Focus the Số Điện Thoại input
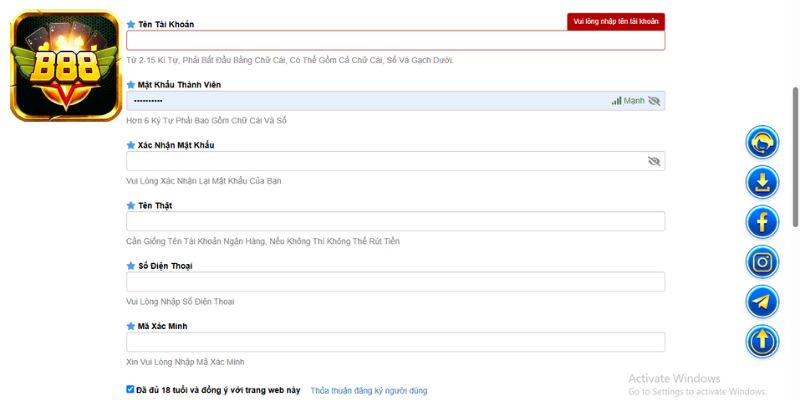Screen dimensions: 800x400 click(395, 281)
